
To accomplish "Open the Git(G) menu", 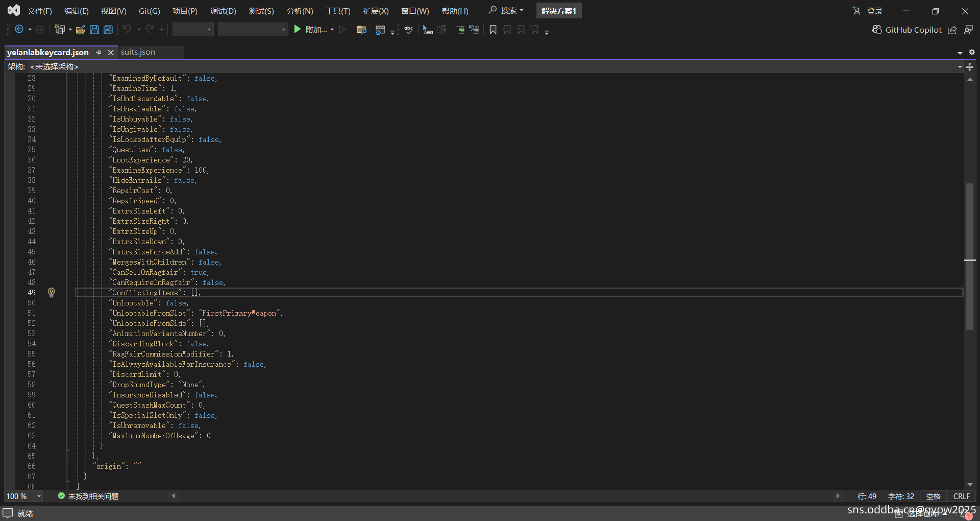I will point(149,11).
